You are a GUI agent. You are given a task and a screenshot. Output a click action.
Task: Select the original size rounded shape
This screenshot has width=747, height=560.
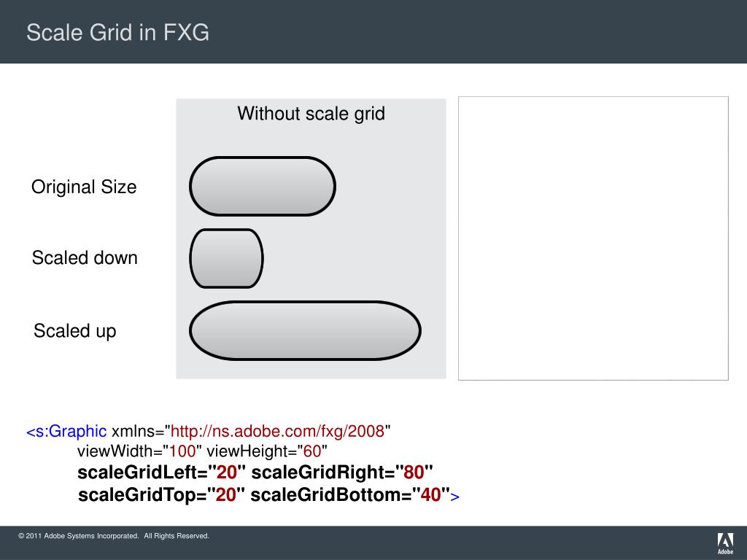(263, 186)
